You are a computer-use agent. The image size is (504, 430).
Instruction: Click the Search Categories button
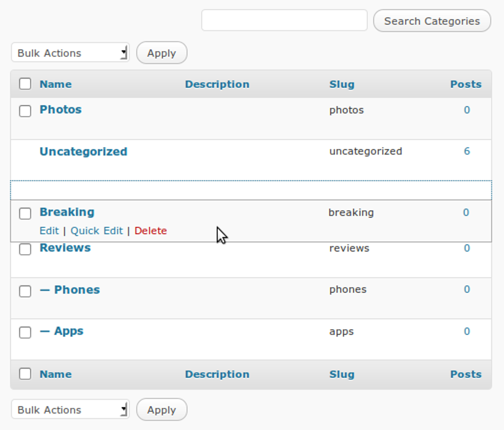click(x=431, y=21)
